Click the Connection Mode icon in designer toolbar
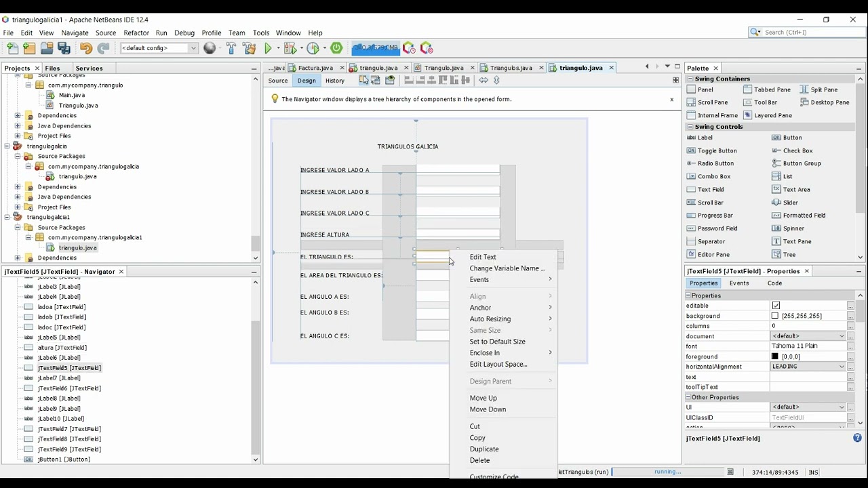Screen dimensions: 868x488 (x=376, y=80)
